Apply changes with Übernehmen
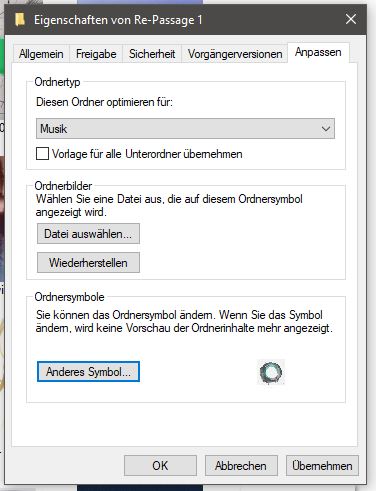376x491 pixels. pyautogui.click(x=322, y=466)
